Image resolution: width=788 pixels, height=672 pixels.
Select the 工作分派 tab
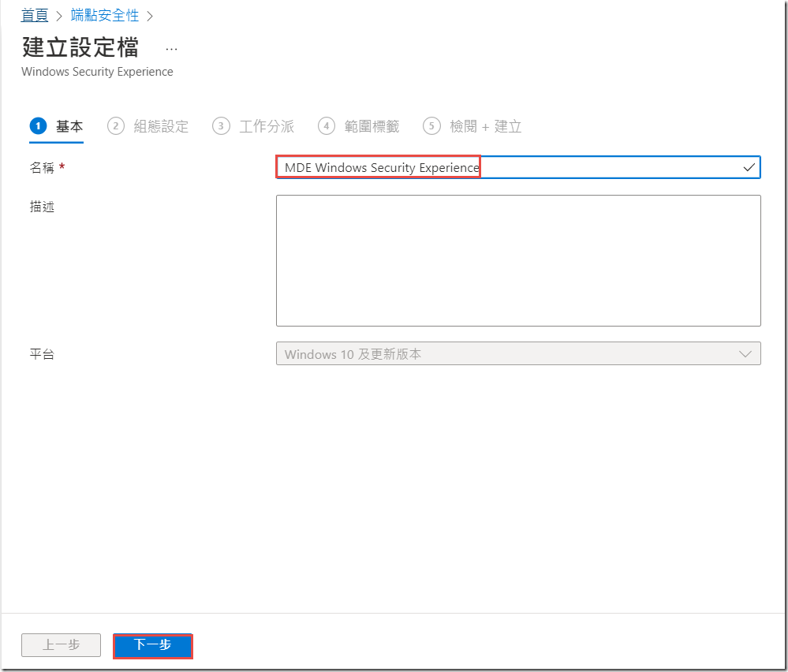(267, 126)
